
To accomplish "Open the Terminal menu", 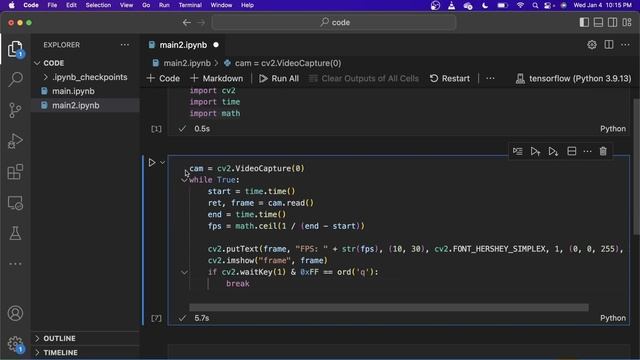I will [x=190, y=5].
